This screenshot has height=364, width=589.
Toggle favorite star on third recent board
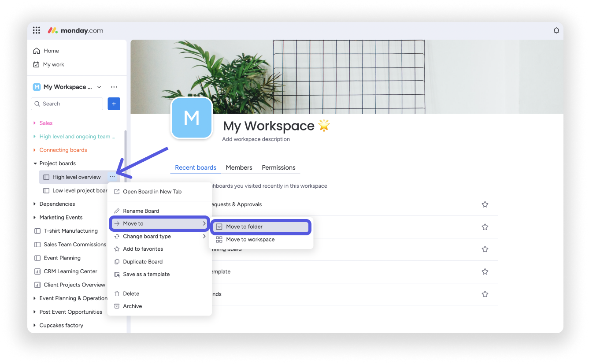485,249
